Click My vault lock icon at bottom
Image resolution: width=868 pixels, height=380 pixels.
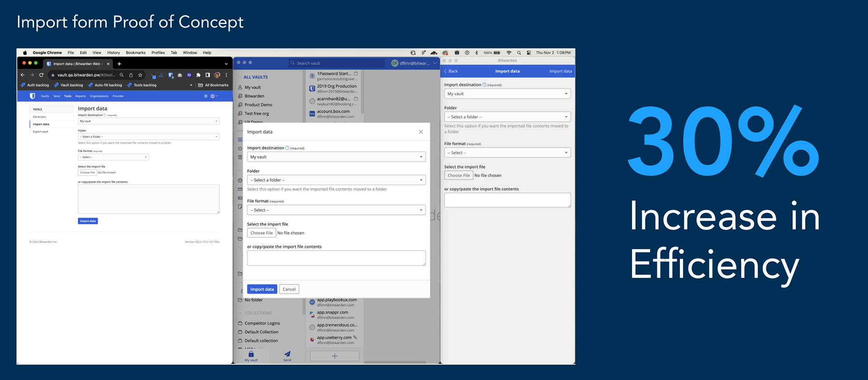(x=251, y=354)
